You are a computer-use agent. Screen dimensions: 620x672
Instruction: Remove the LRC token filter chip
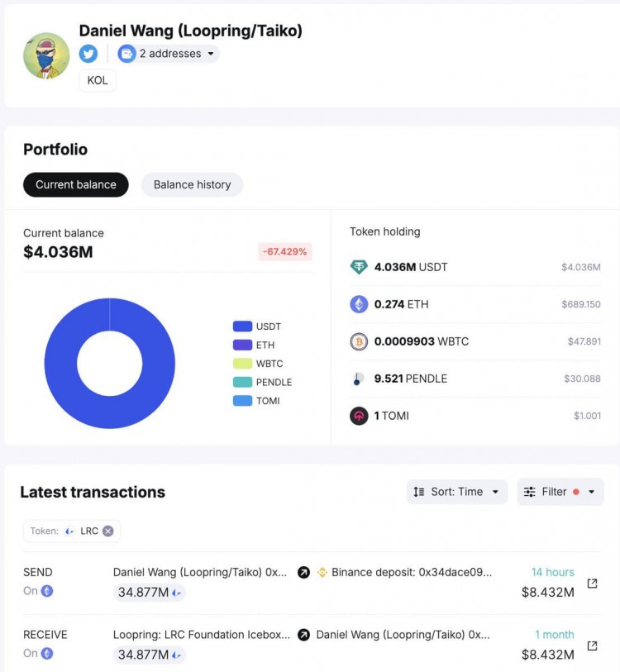tap(108, 531)
